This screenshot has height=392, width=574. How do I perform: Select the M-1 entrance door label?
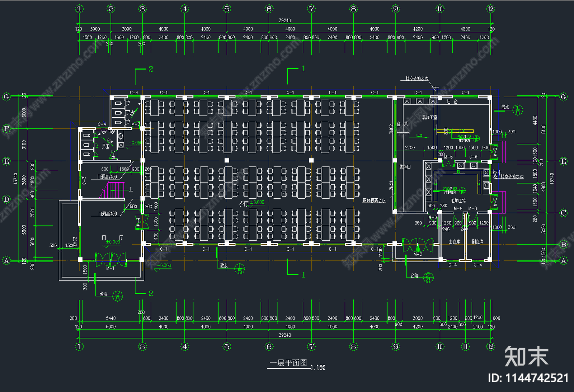pyautogui.click(x=110, y=269)
